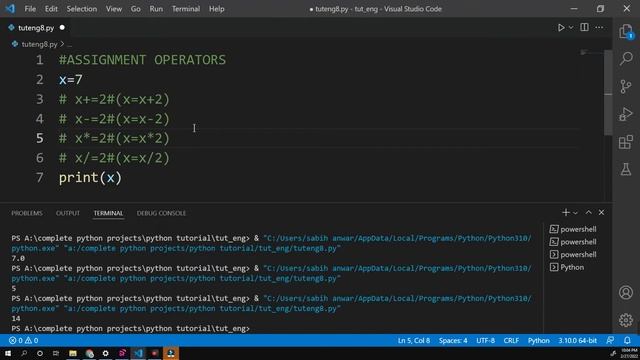Image resolution: width=640 pixels, height=360 pixels.
Task: Open the terminal launch profile dropdown
Action: coord(576,213)
